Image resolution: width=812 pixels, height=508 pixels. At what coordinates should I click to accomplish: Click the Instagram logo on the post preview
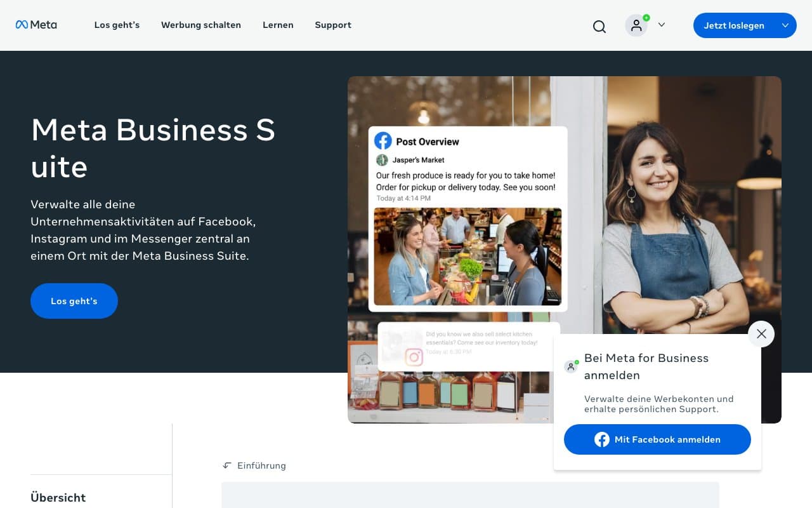pyautogui.click(x=414, y=358)
